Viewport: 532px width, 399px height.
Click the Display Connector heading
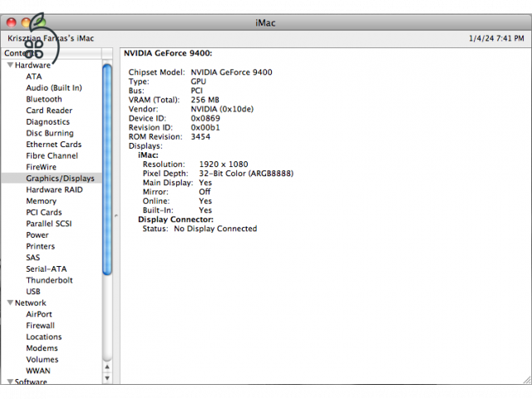[x=175, y=219]
